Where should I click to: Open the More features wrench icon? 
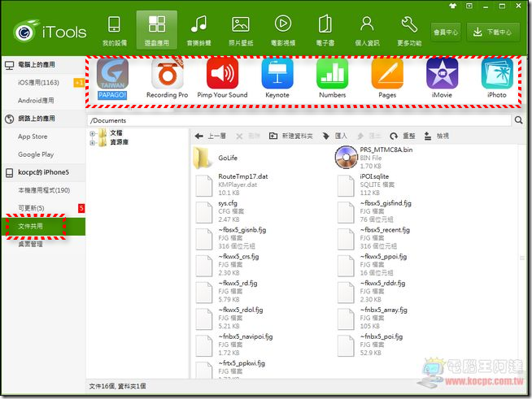pyautogui.click(x=409, y=31)
